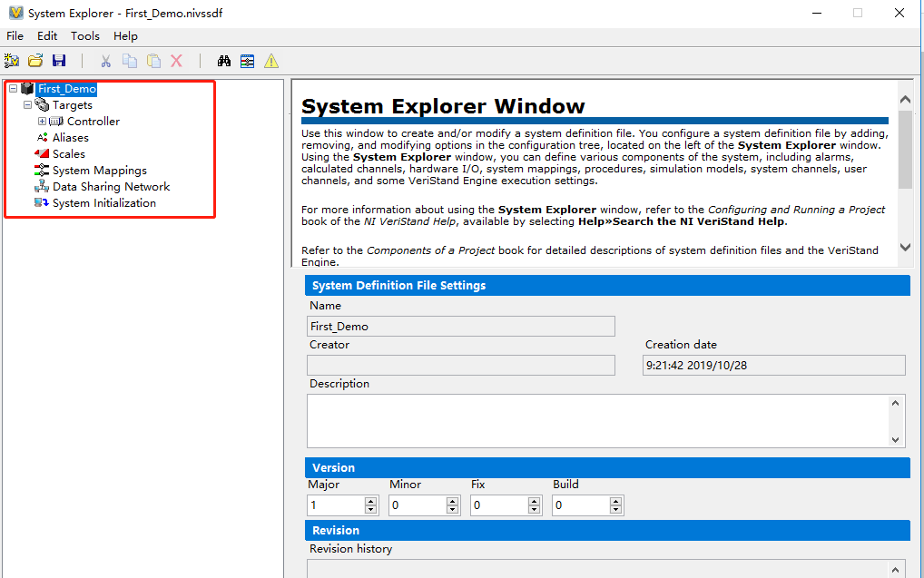This screenshot has width=924, height=578.
Task: Click the New System Definition toolbar icon
Action: tap(11, 61)
